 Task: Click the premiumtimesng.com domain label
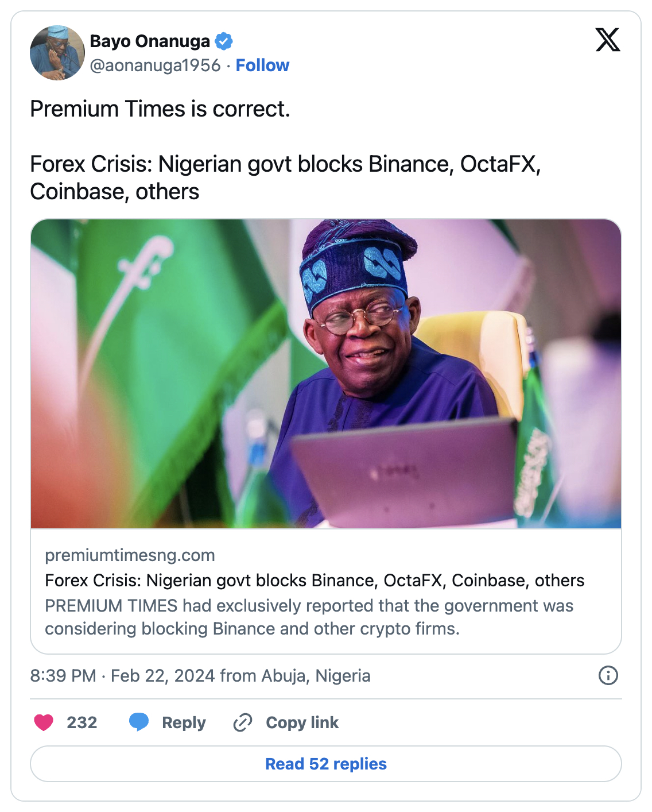(130, 555)
